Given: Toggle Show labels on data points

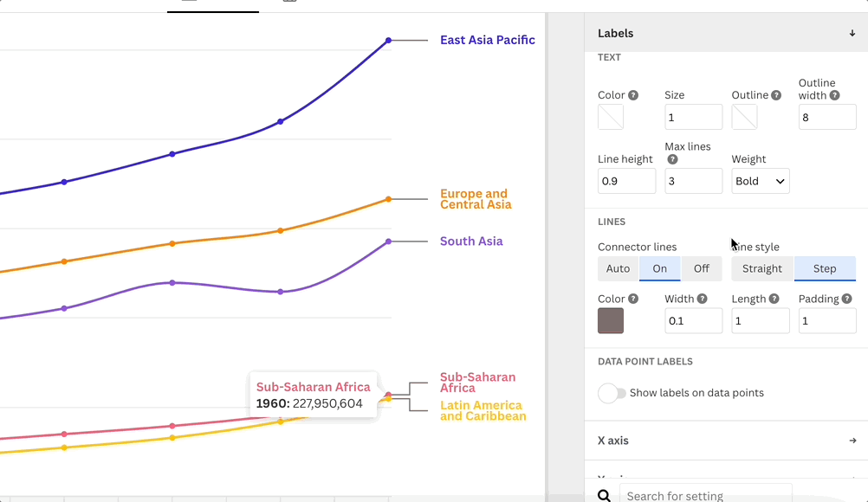Looking at the screenshot, I should pos(612,393).
